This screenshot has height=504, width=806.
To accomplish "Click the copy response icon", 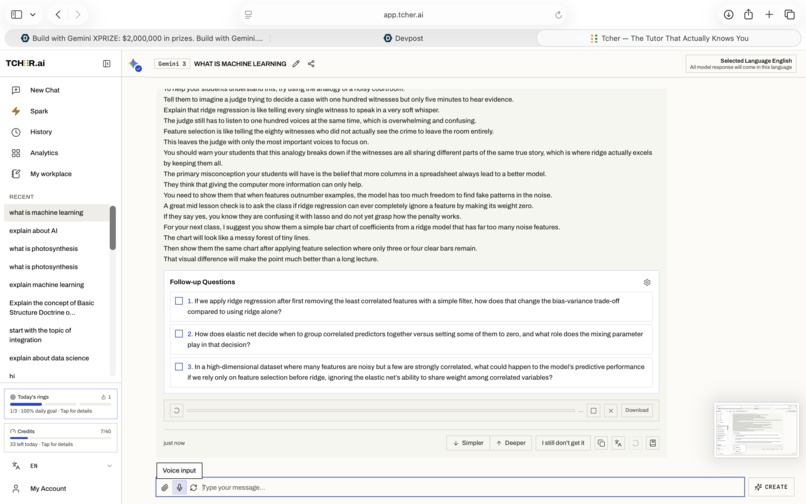I will point(601,443).
